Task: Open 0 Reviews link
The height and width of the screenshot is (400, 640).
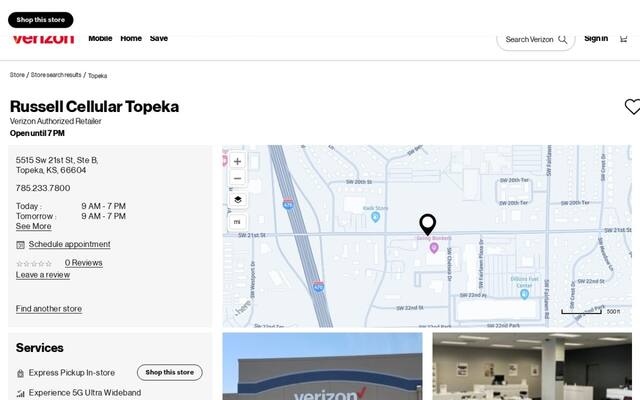Action: 83,263
